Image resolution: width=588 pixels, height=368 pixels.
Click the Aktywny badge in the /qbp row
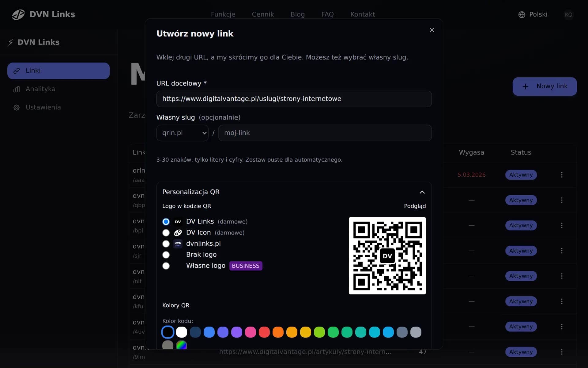coord(521,200)
